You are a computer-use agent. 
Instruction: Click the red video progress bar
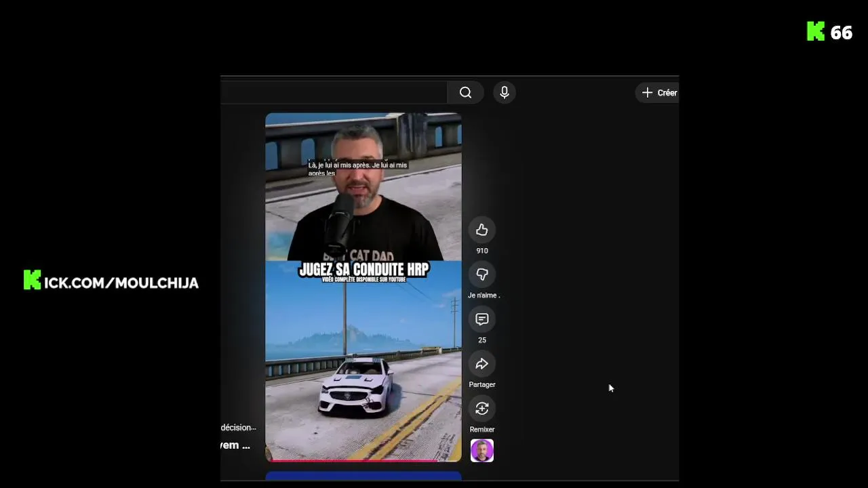363,460
